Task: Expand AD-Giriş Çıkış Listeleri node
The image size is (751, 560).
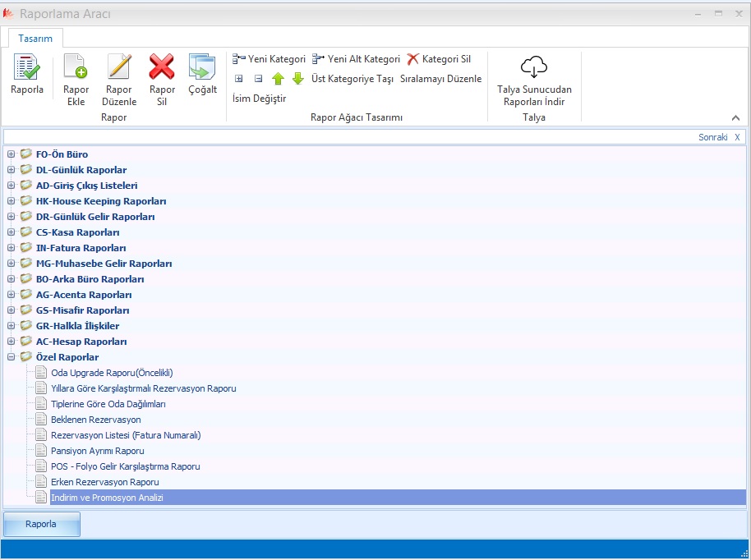Action: coord(11,186)
